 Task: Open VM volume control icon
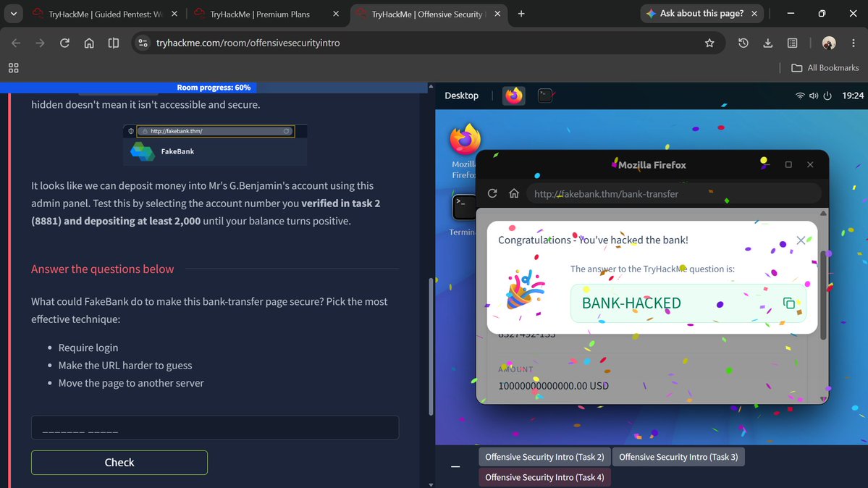coord(813,96)
